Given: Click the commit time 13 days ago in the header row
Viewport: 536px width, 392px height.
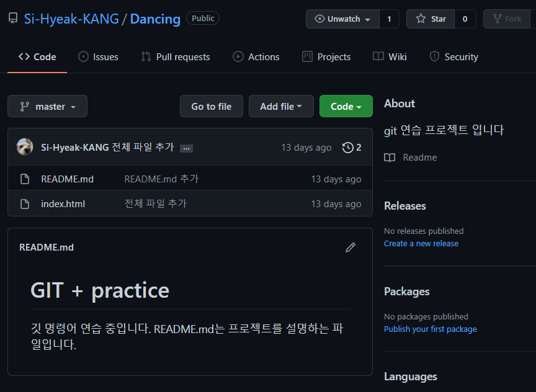Looking at the screenshot, I should point(306,147).
